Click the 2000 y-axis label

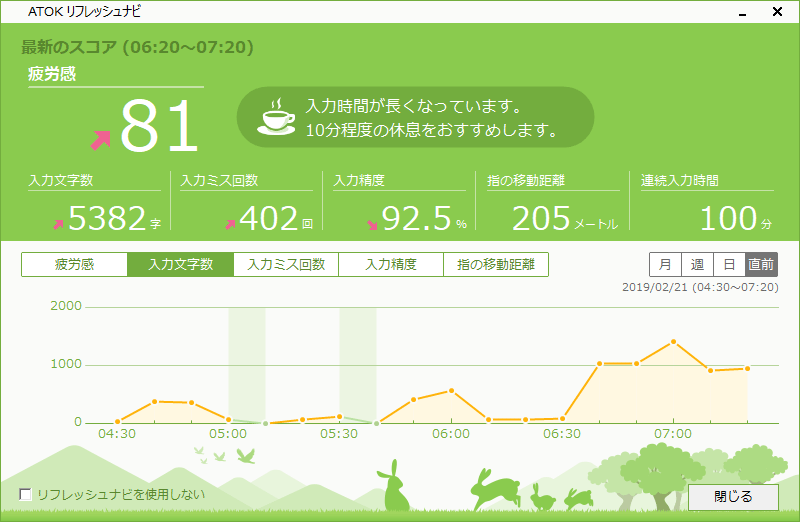66,306
